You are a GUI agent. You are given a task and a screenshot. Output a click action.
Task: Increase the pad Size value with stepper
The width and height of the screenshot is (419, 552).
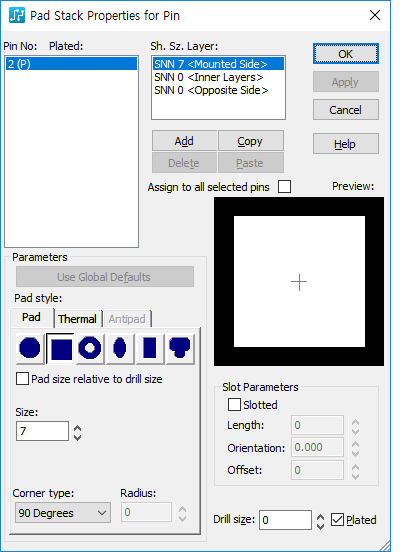pos(77,428)
